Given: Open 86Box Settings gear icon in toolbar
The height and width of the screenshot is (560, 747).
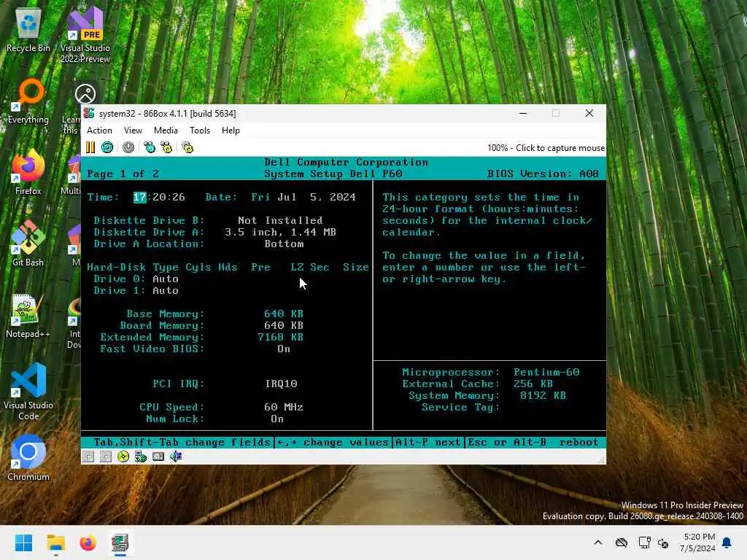Looking at the screenshot, I should (x=187, y=147).
